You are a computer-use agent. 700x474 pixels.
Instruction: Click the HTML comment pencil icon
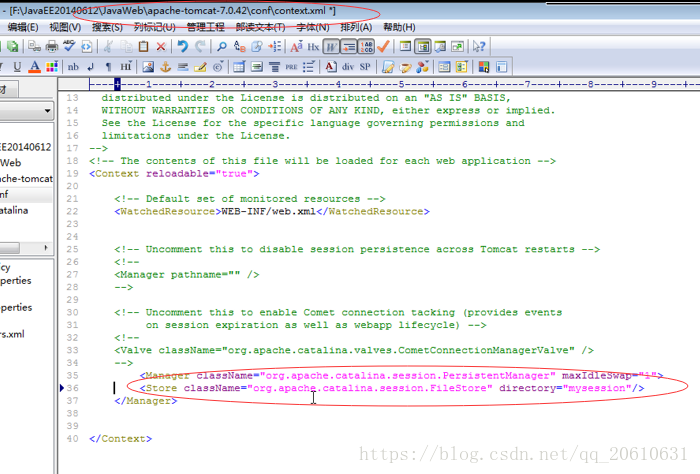point(200,67)
